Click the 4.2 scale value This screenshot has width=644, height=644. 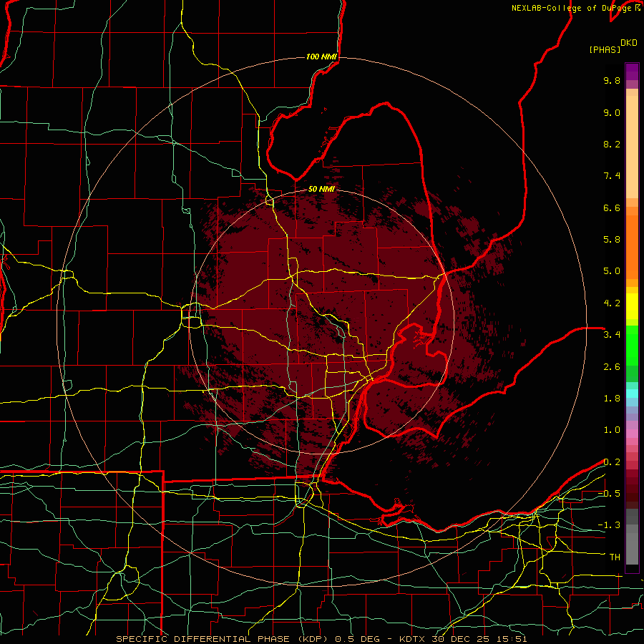click(612, 303)
